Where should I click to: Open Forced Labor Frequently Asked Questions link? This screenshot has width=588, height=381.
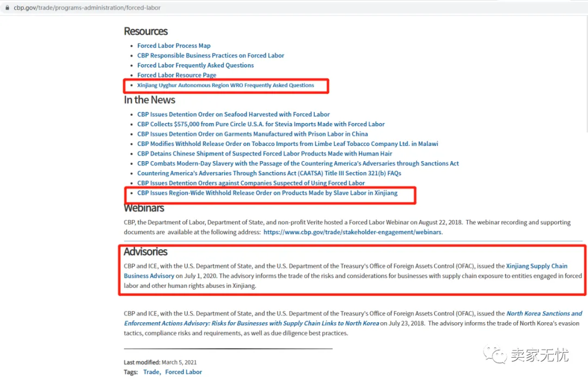tap(195, 65)
